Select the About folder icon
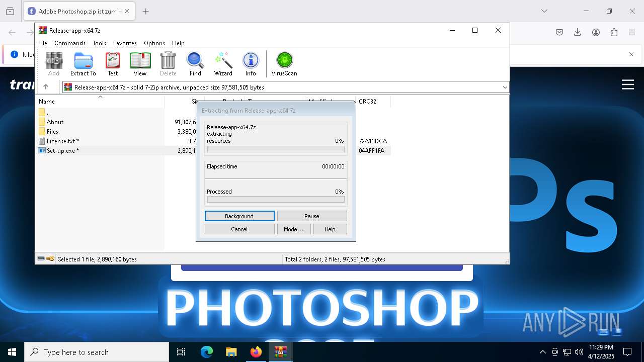The width and height of the screenshot is (644, 362). 42,122
